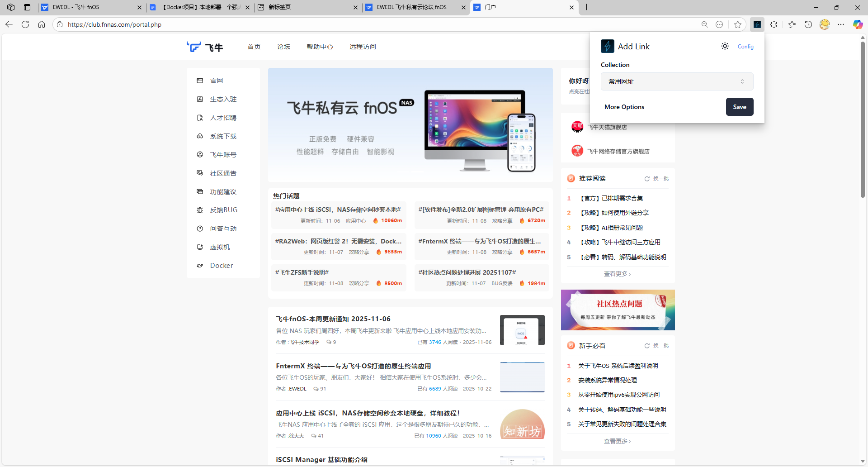Click the page vertical scrollbar thumb
The image size is (868, 467).
[x=863, y=119]
